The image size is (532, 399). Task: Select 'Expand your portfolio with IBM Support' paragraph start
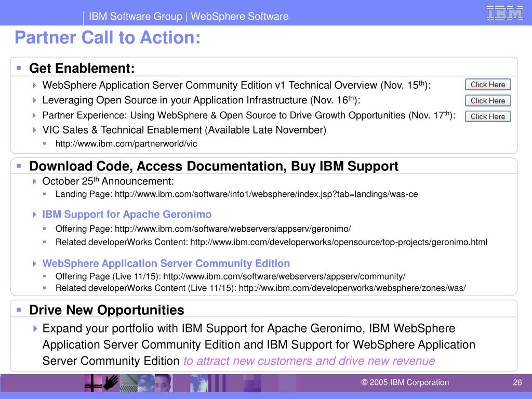(x=259, y=344)
